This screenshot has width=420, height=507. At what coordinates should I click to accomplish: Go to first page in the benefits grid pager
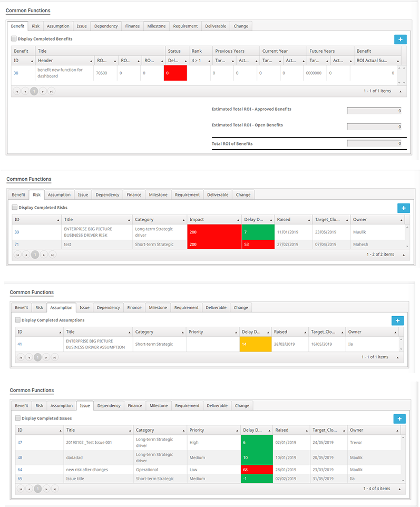point(16,91)
